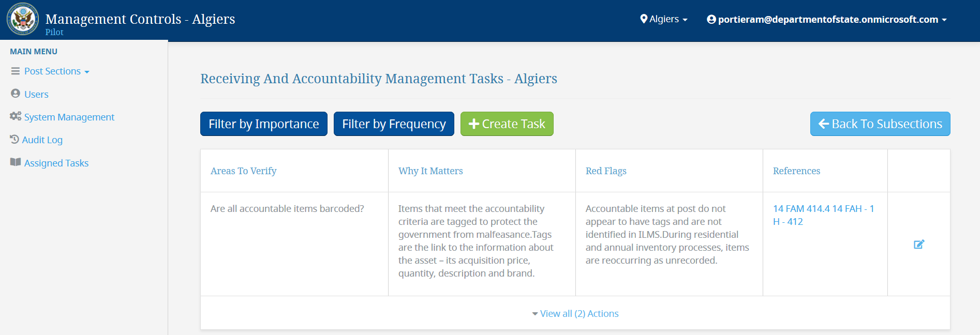Click the Department of State seal logo

point(23,19)
